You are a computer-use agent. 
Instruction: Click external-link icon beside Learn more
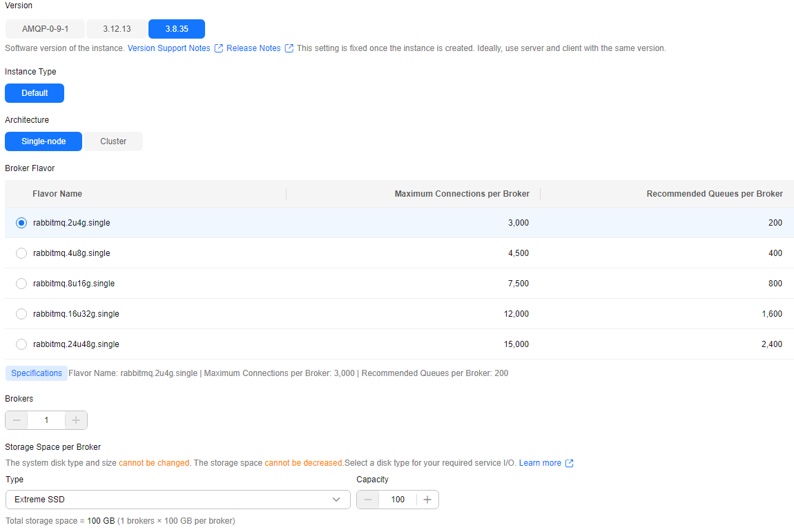pyautogui.click(x=569, y=463)
